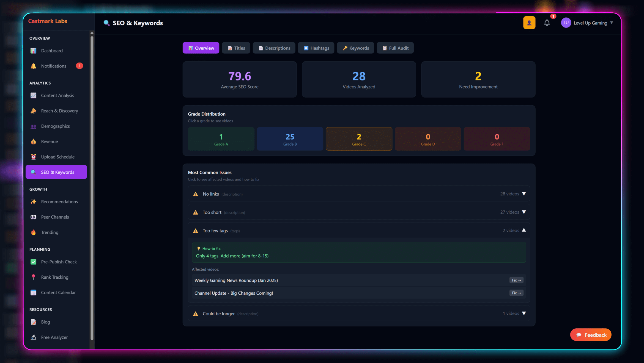Viewport: 644px width, 363px height.
Task: Open Reach & Discovery in sidebar
Action: [59, 111]
